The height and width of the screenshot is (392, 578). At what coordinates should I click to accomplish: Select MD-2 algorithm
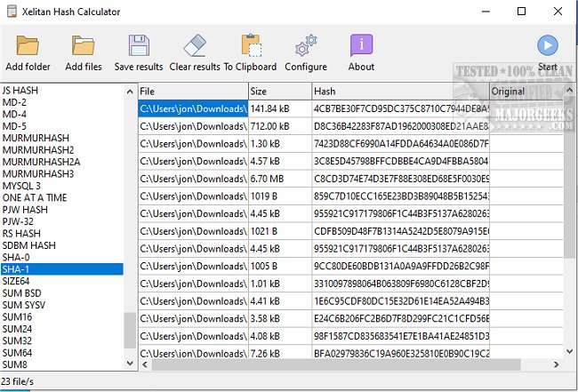[x=14, y=102]
